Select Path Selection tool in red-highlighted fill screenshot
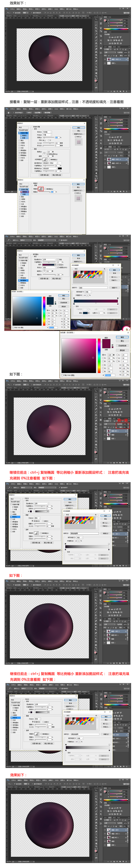The height and width of the screenshot is (868, 135). pos(96,439)
